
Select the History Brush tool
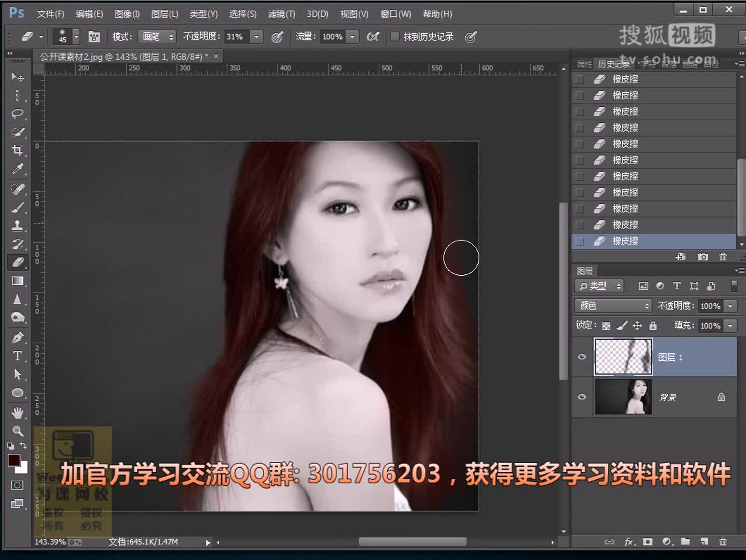tap(18, 244)
